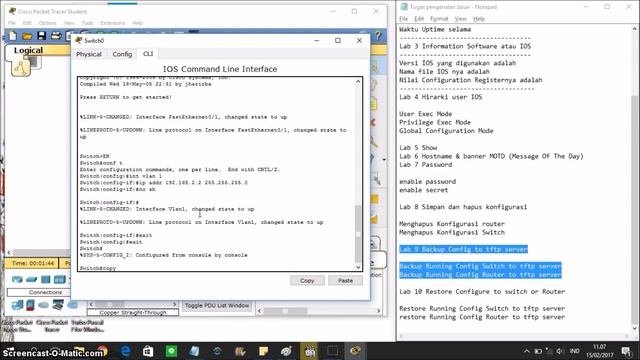
Task: Click Toggle PDU List Window button
Action: [x=217, y=305]
